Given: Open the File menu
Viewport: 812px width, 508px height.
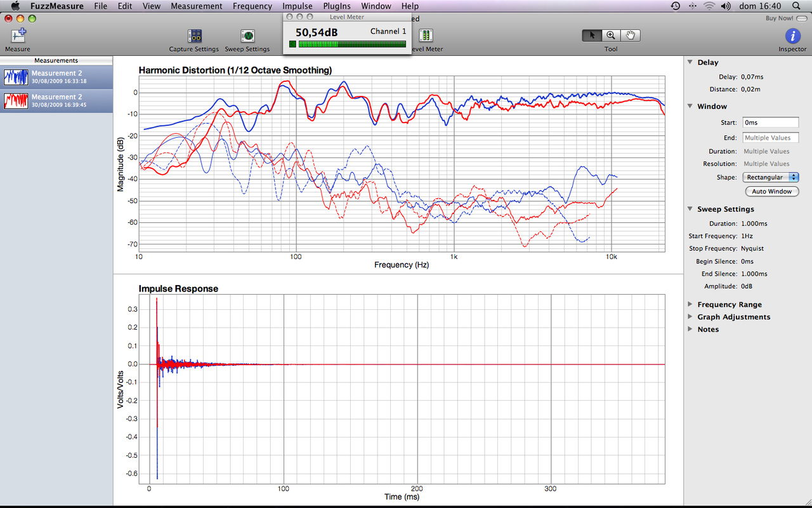Looking at the screenshot, I should (100, 6).
